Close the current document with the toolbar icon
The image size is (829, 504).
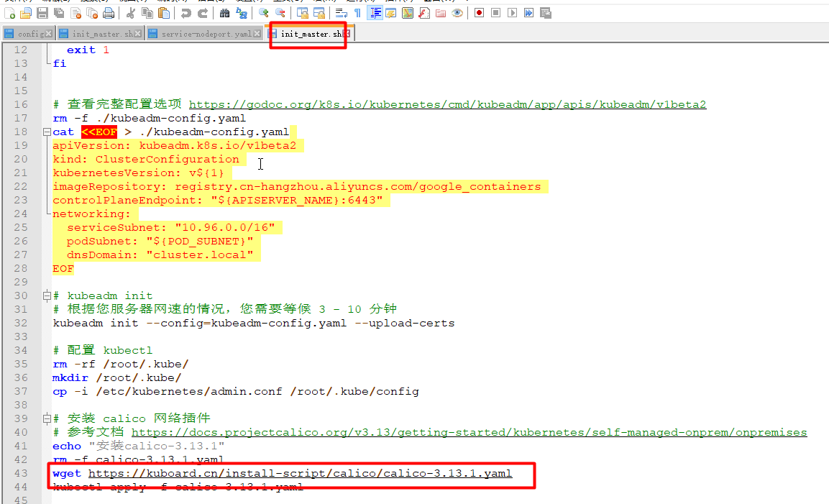click(75, 13)
